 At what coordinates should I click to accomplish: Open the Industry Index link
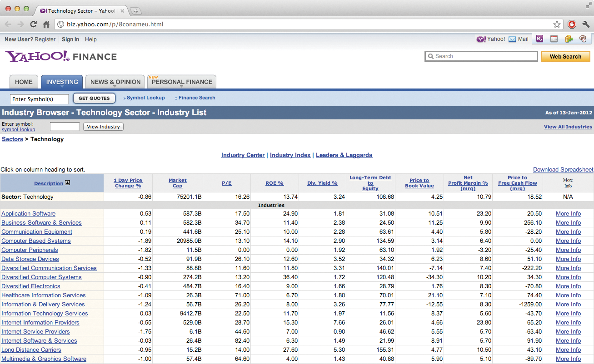point(290,155)
